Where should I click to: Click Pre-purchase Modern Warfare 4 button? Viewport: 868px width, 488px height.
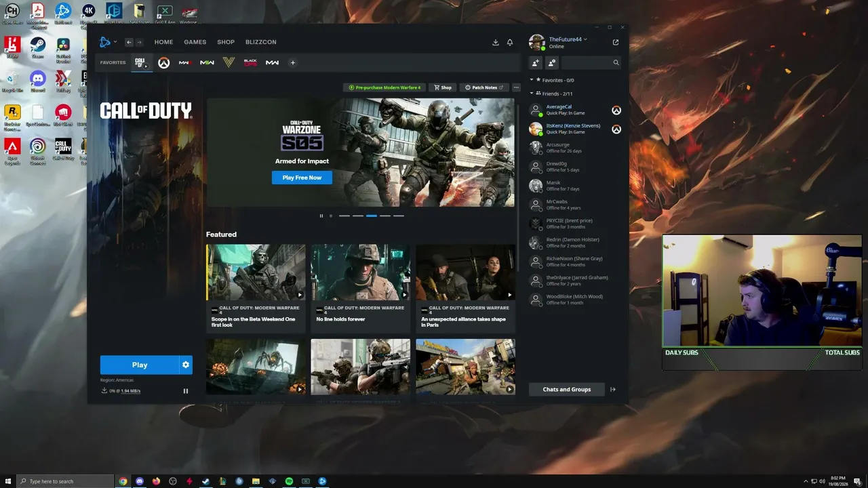pyautogui.click(x=384, y=87)
